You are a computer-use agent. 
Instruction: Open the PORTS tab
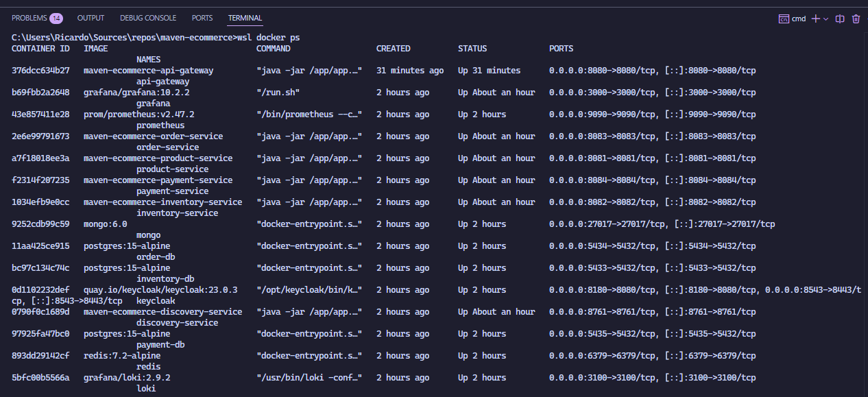(x=202, y=18)
